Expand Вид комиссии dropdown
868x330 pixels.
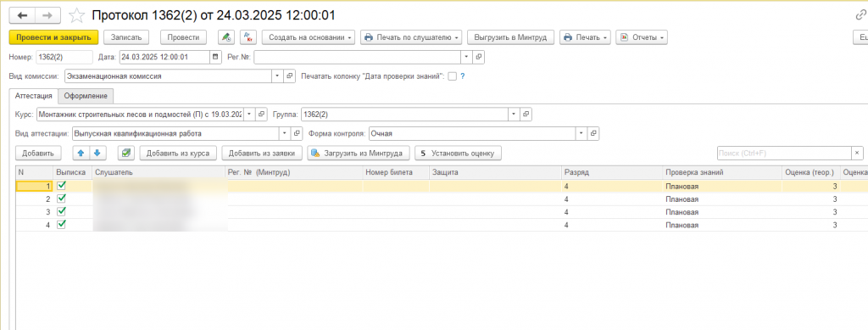pos(277,76)
